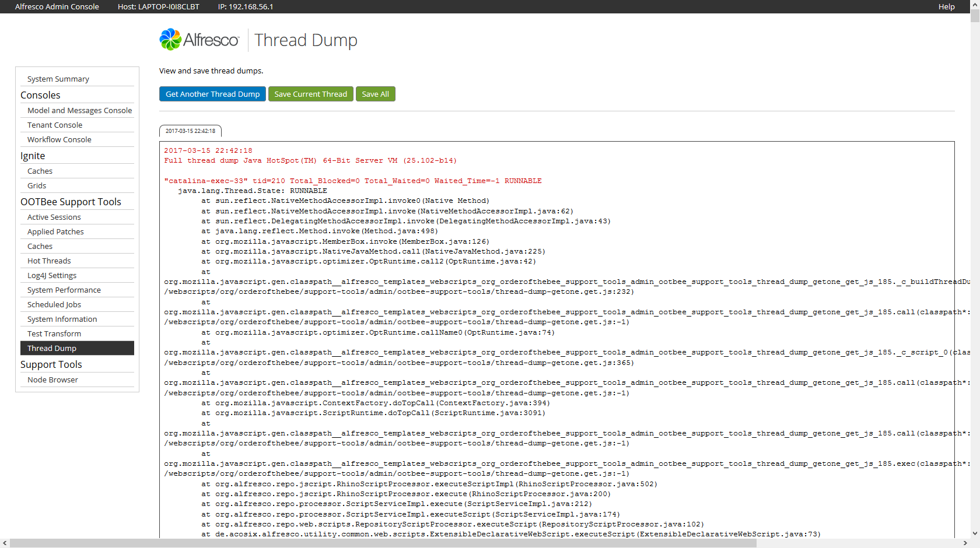Select the 2017-03-15 22:42:18 dump tab

190,131
